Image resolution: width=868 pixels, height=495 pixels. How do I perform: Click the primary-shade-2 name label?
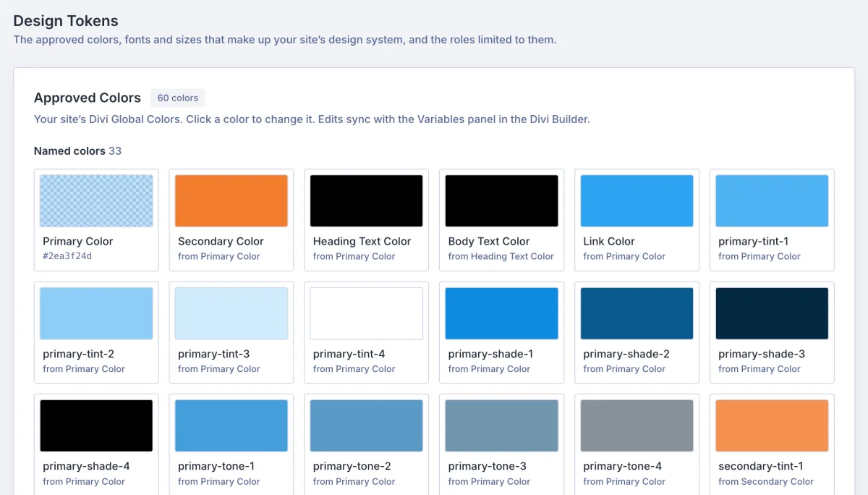click(x=626, y=354)
